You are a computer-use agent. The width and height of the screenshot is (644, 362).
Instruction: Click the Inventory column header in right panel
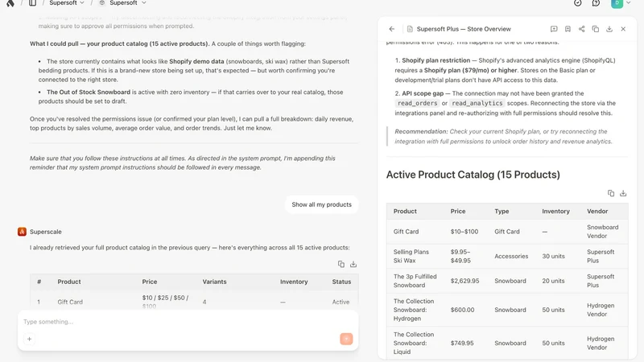[555, 212]
